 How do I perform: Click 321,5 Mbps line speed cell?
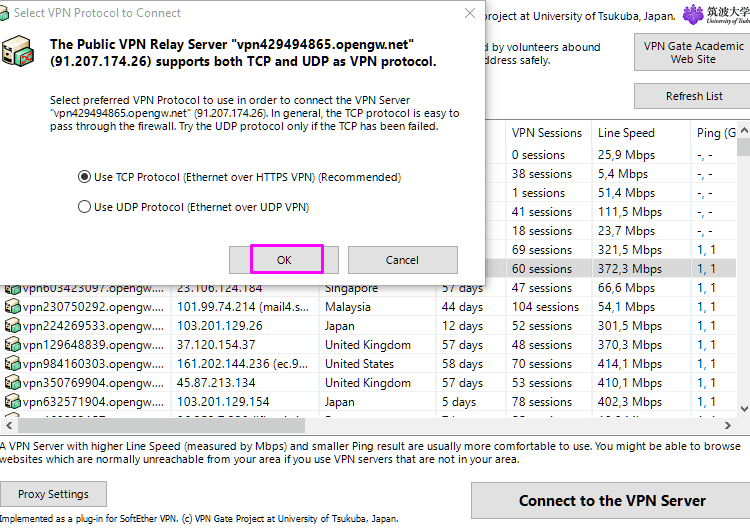(x=629, y=250)
